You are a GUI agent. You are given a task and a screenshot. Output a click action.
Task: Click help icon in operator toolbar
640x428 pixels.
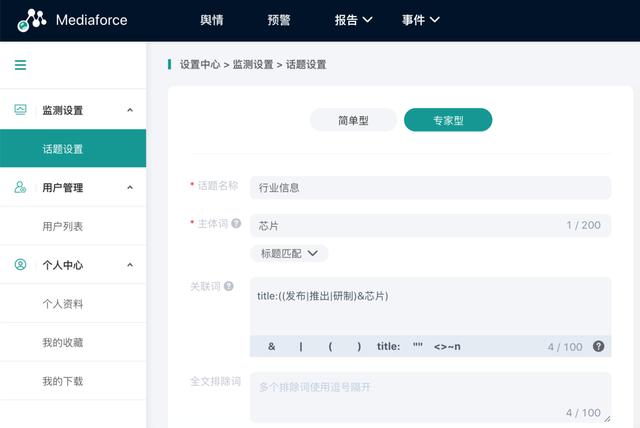598,346
